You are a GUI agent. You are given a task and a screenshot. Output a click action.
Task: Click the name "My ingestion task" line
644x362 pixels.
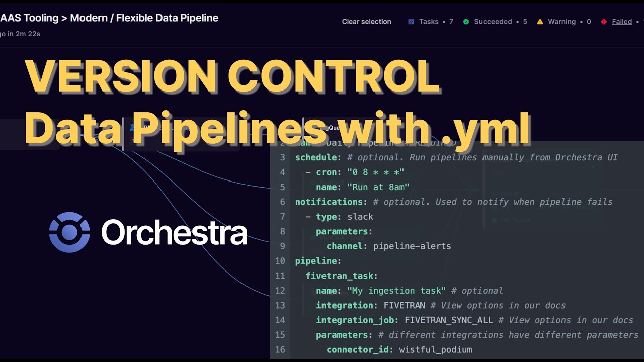click(x=409, y=291)
